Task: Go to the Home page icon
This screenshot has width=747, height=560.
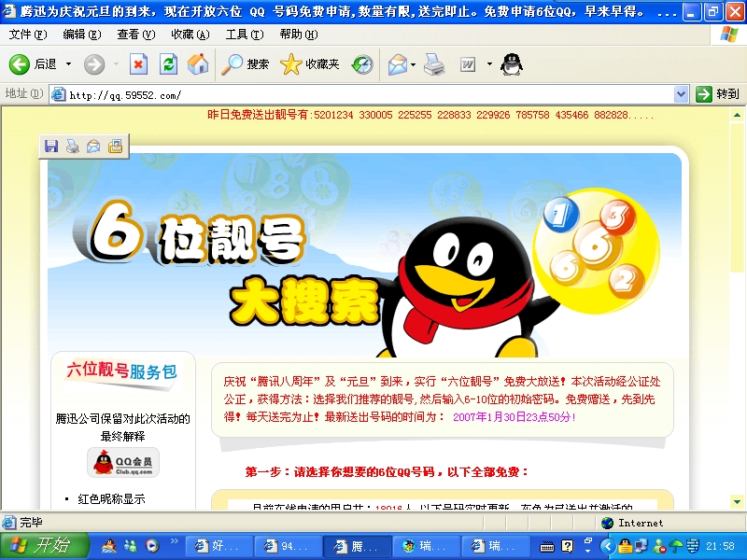Action: click(x=198, y=64)
